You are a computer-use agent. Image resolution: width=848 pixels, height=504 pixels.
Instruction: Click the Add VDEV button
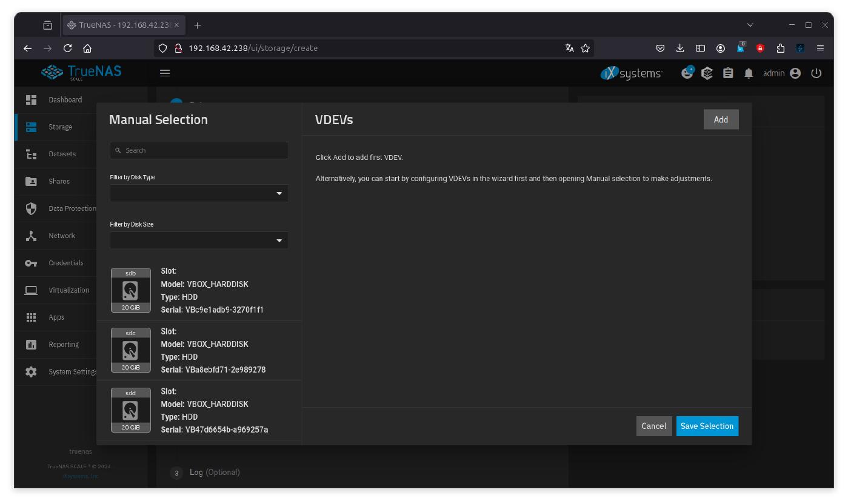[721, 119]
